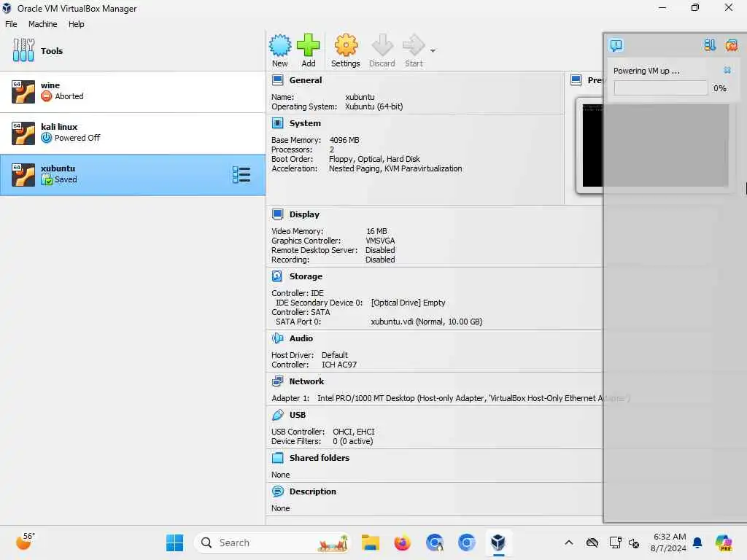Open the Machine menu
Image resolution: width=747 pixels, height=560 pixels.
click(x=42, y=24)
